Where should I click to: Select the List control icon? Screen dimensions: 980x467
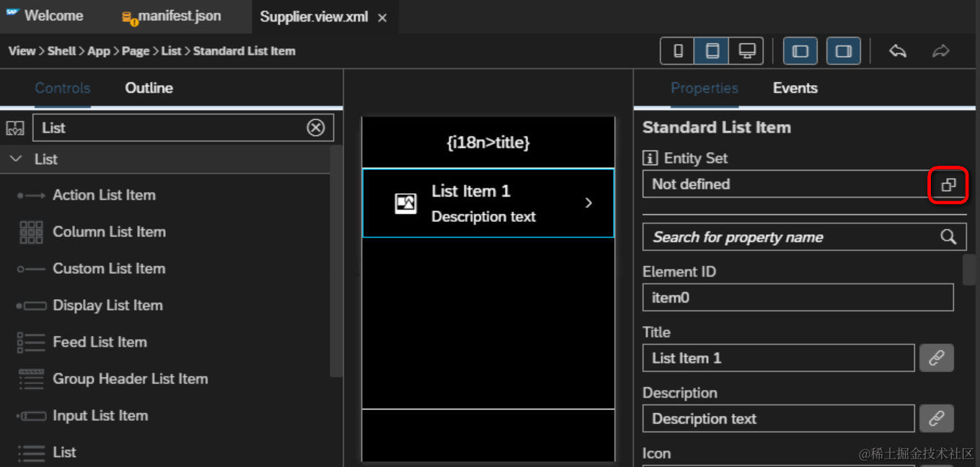click(31, 453)
